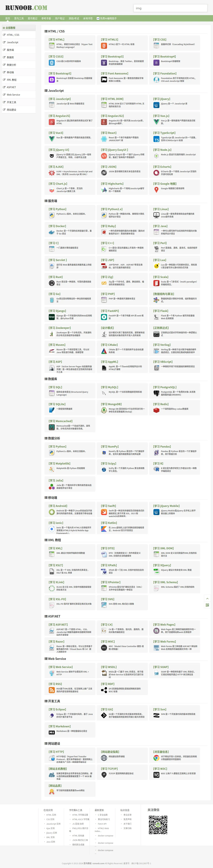Select ASP.NET in sidebar

click(18, 87)
